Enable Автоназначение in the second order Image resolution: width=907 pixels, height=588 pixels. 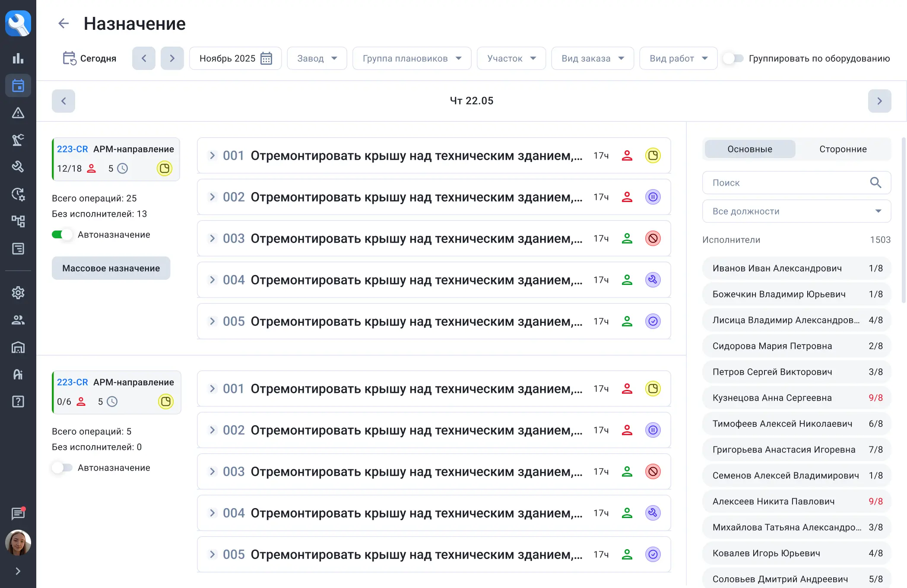[62, 468]
